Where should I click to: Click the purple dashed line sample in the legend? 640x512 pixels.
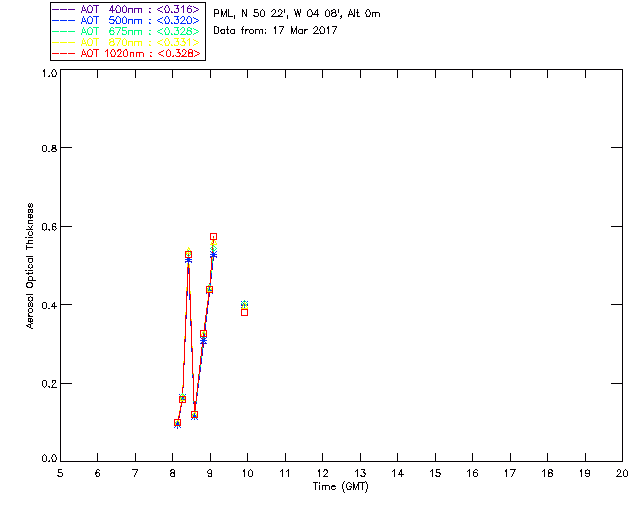(64, 9)
